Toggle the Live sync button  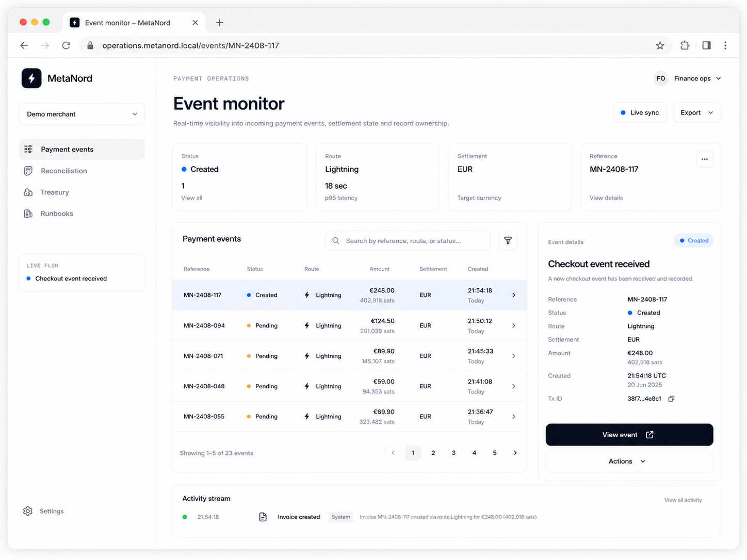[x=640, y=112]
